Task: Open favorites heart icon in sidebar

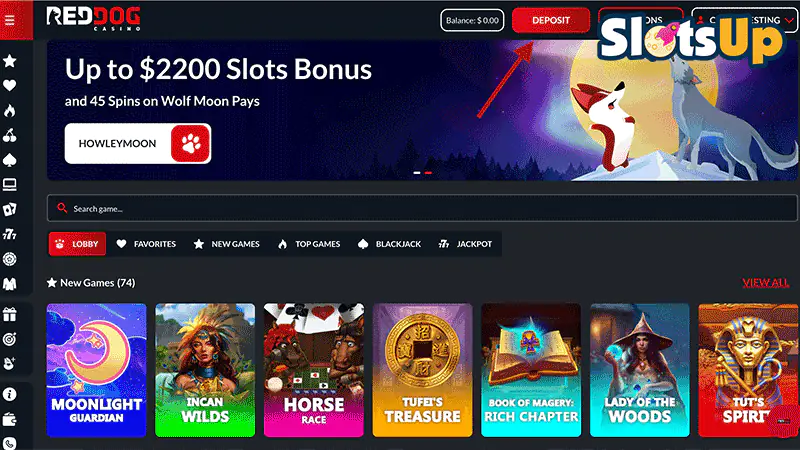Action: pyautogui.click(x=10, y=85)
